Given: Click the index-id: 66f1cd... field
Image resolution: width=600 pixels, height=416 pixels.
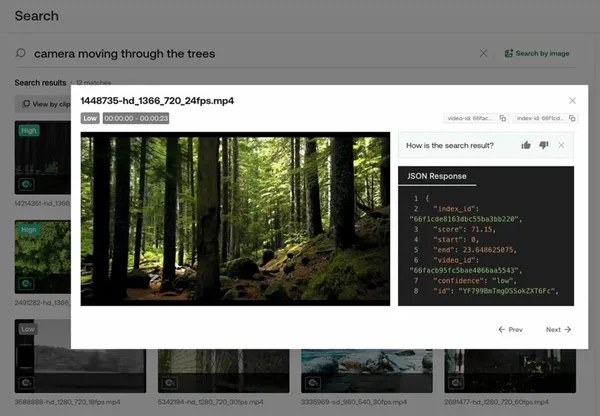Looking at the screenshot, I should [545, 118].
